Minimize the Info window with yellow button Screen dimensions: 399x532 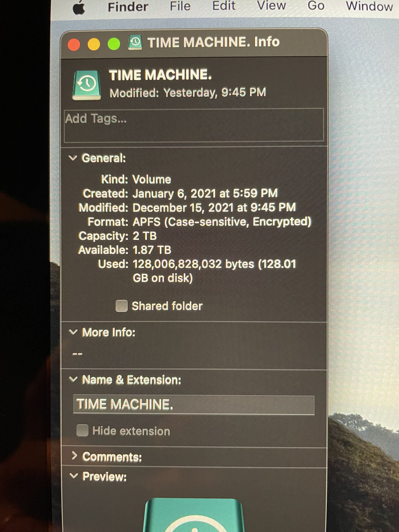tap(94, 44)
